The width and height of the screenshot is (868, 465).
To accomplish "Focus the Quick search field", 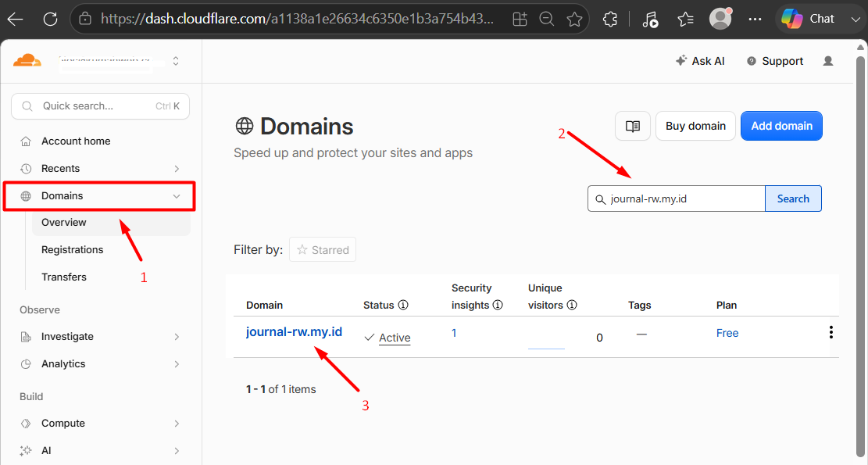I will click(x=100, y=106).
